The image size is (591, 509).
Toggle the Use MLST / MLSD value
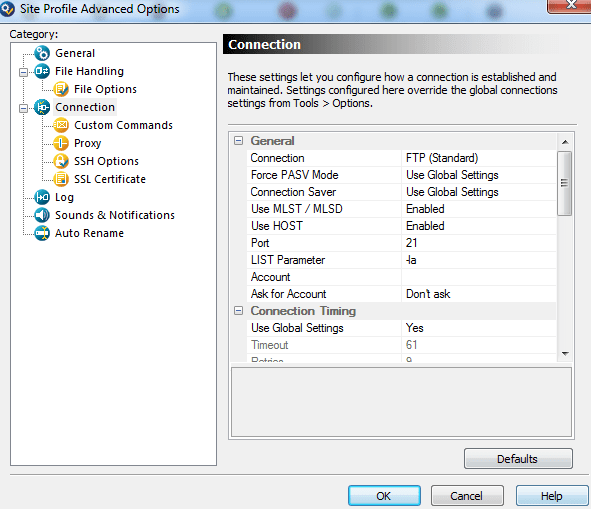click(479, 209)
